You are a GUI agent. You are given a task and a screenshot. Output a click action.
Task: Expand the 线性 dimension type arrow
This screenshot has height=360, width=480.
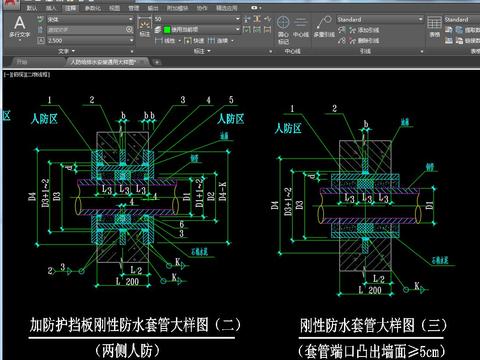[x=180, y=41]
